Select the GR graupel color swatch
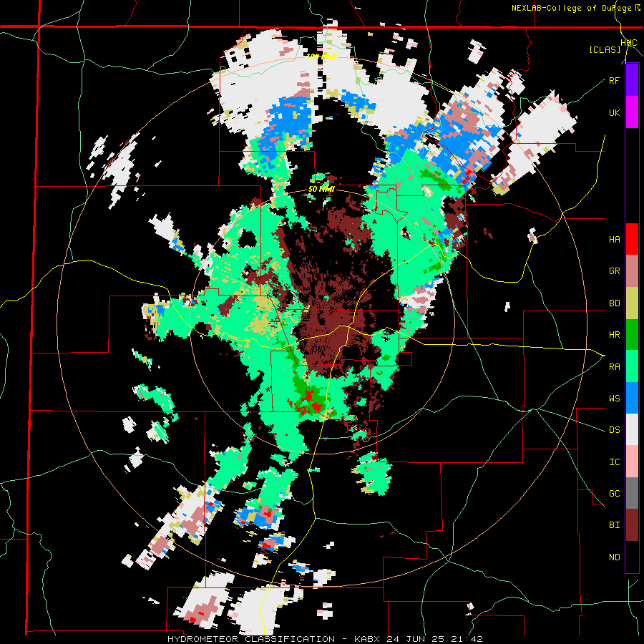This screenshot has width=644, height=644. pyautogui.click(x=632, y=271)
